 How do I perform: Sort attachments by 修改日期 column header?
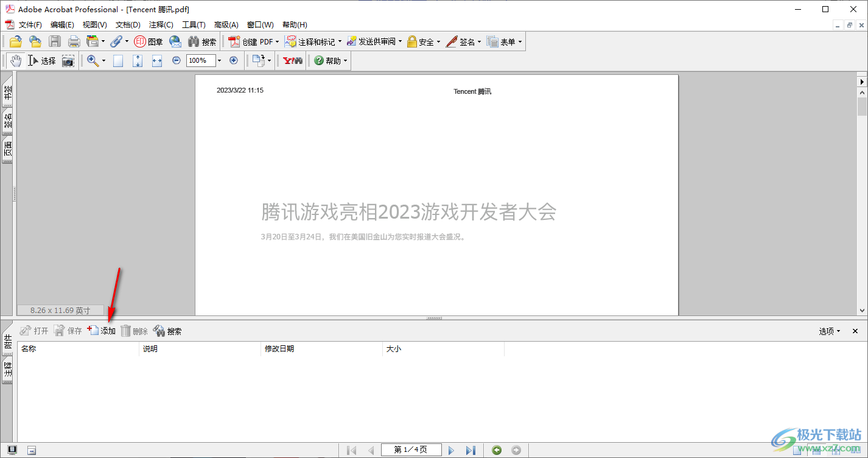[321, 349]
